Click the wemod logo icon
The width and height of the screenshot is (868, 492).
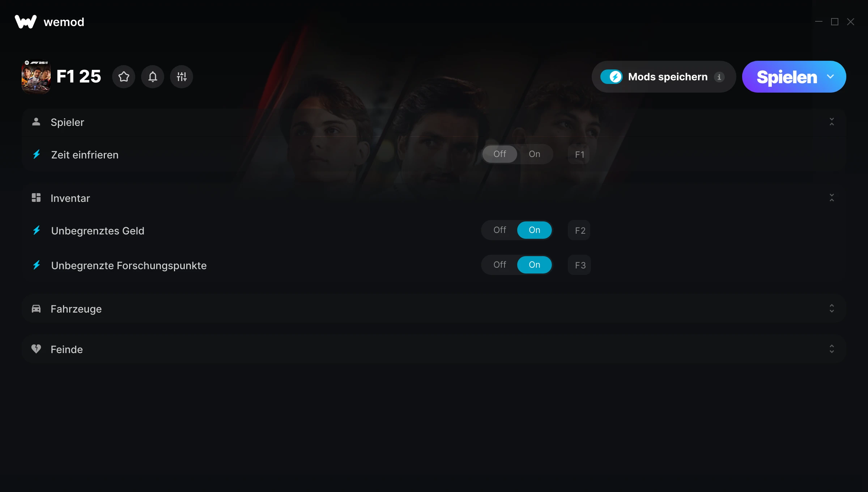(x=26, y=22)
